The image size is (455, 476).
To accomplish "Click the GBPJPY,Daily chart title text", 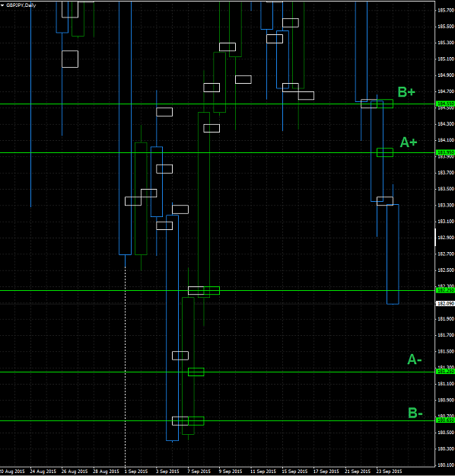I will click(x=21, y=5).
